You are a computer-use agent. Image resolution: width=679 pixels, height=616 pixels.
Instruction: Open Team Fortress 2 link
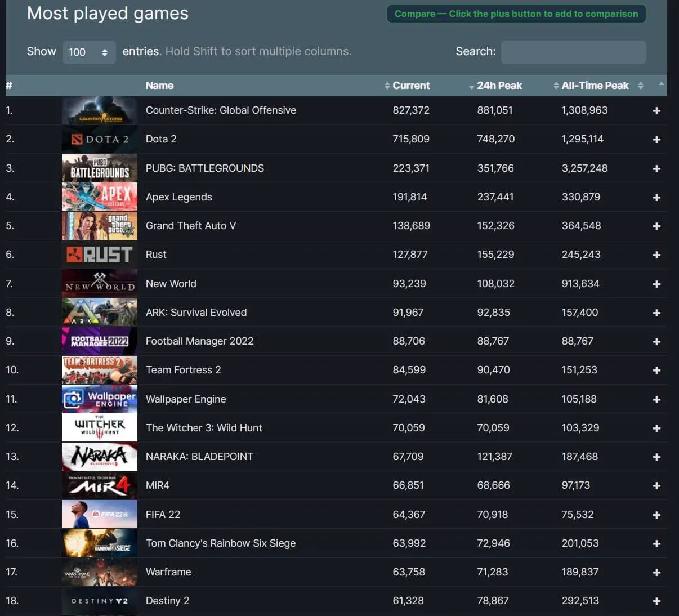point(184,370)
